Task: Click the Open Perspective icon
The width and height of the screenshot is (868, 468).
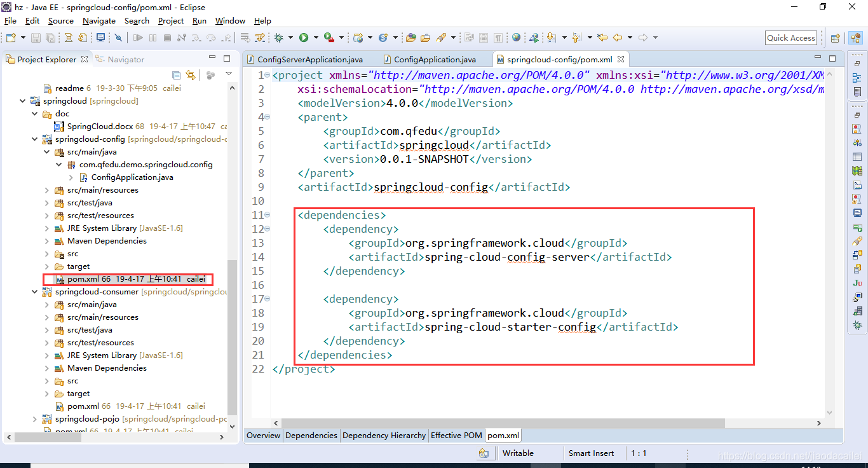Action: pyautogui.click(x=836, y=38)
